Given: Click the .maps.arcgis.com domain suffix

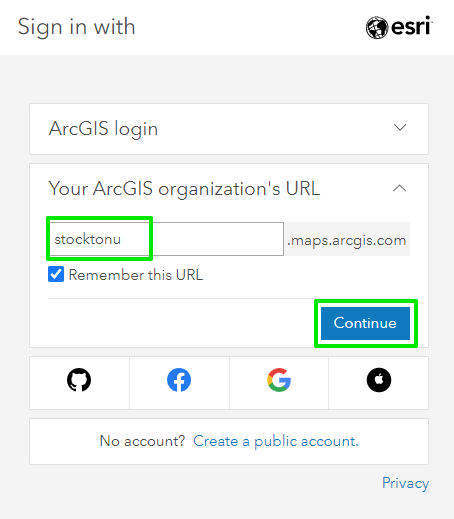Looking at the screenshot, I should click(x=347, y=240).
